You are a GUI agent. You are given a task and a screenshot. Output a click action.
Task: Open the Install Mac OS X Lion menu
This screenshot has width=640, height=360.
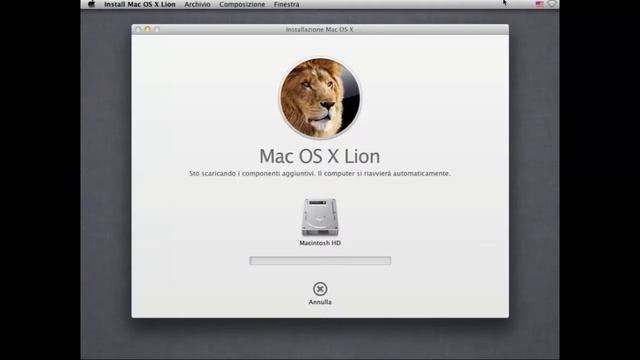tap(140, 4)
